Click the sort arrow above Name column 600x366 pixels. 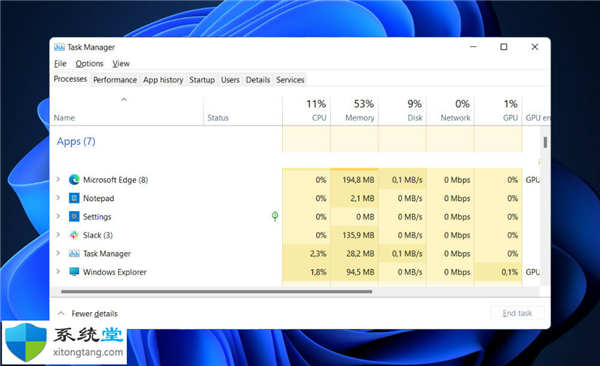[x=124, y=100]
